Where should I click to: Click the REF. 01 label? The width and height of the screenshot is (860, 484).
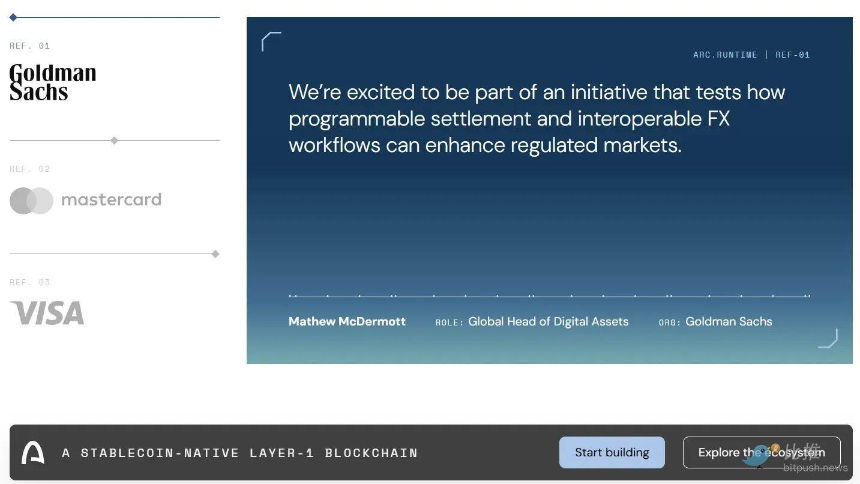pos(30,46)
